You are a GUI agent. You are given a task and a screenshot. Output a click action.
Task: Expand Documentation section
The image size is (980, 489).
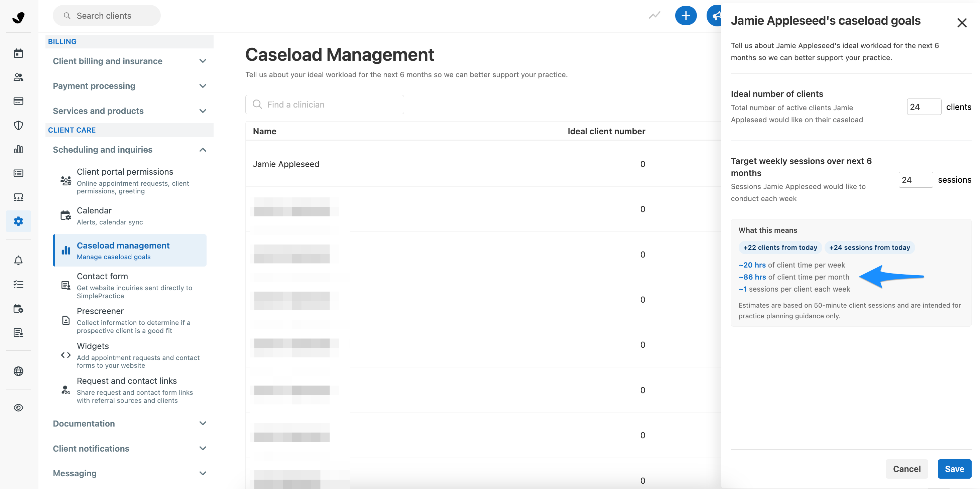[129, 424]
